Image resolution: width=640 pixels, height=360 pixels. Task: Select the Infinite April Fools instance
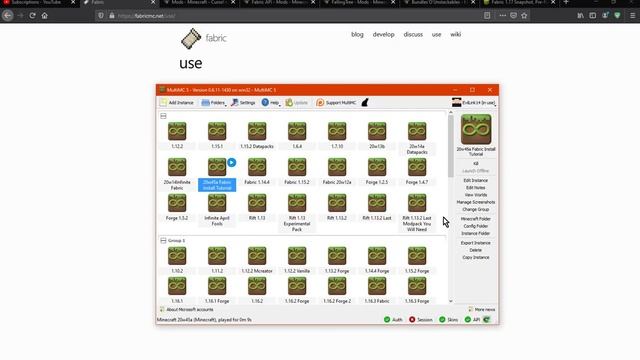[217, 210]
